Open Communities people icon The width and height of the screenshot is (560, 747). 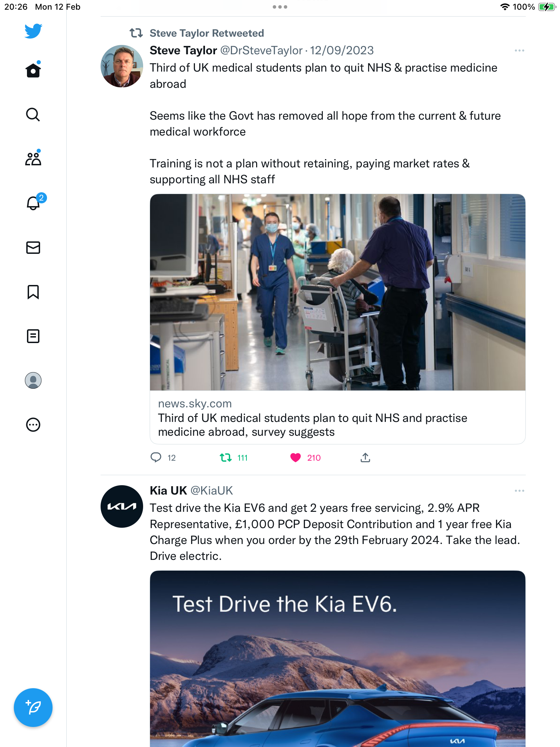pos(33,158)
